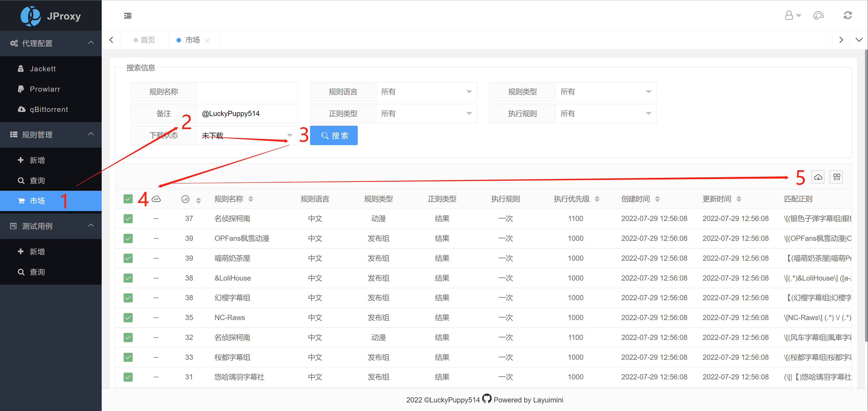Viewport: 868px width, 411px height.
Task: Switch to the 首页 tab
Action: pos(147,40)
